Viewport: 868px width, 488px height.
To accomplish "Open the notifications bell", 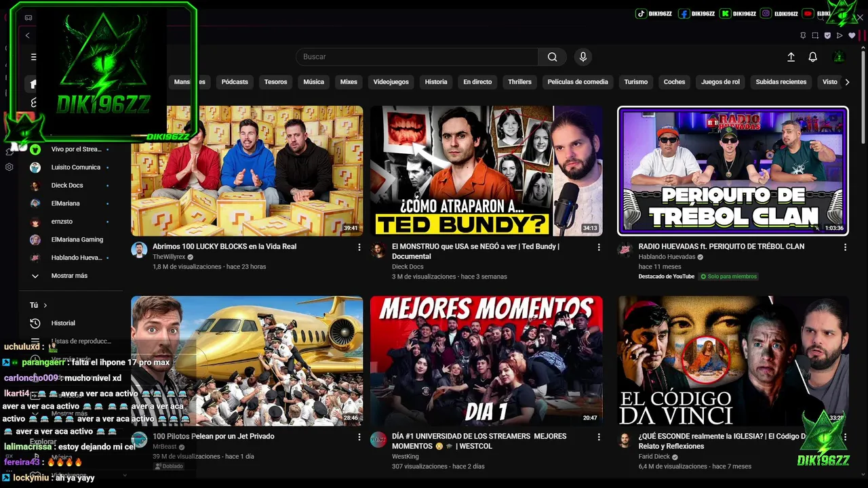I will click(812, 57).
